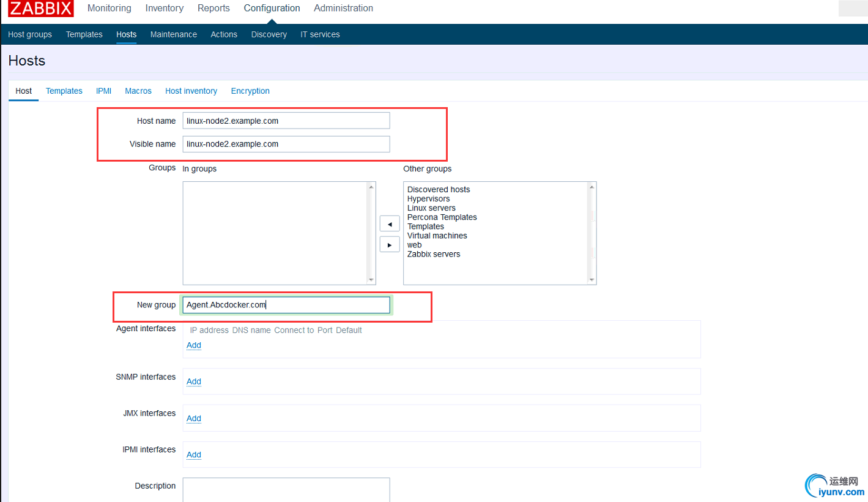Select Linux servers in Other groups

tap(431, 208)
